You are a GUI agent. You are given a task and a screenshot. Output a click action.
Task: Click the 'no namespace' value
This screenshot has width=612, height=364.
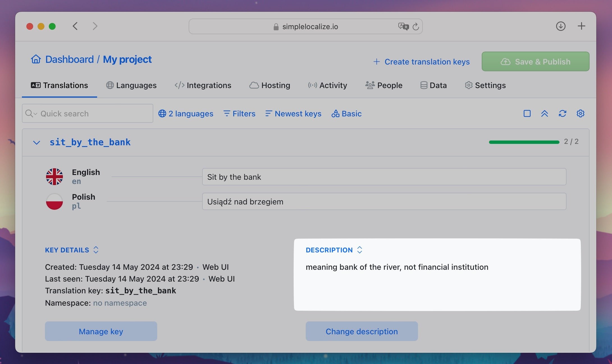point(120,303)
